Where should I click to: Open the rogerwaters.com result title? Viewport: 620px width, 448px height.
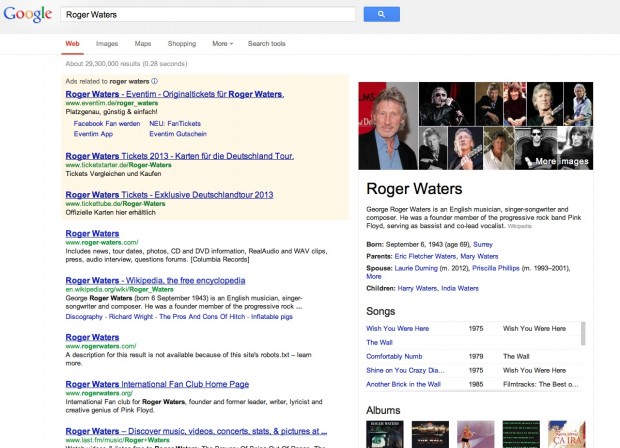(x=93, y=337)
